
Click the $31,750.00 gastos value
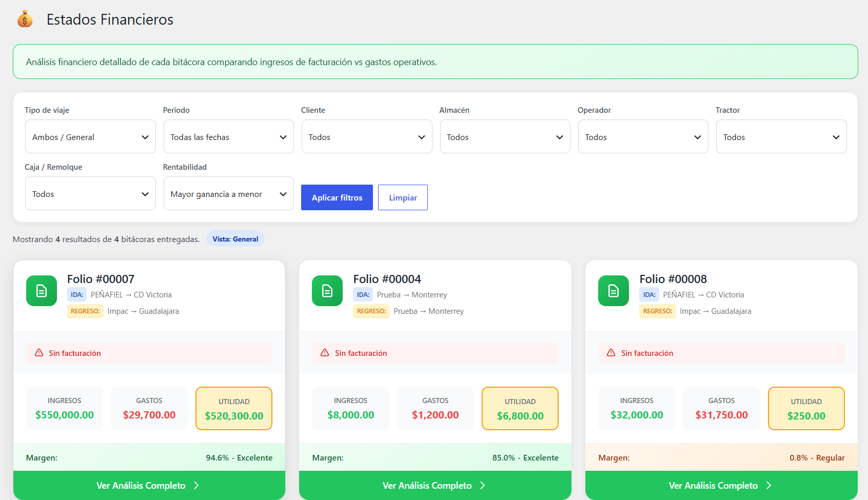tap(722, 415)
